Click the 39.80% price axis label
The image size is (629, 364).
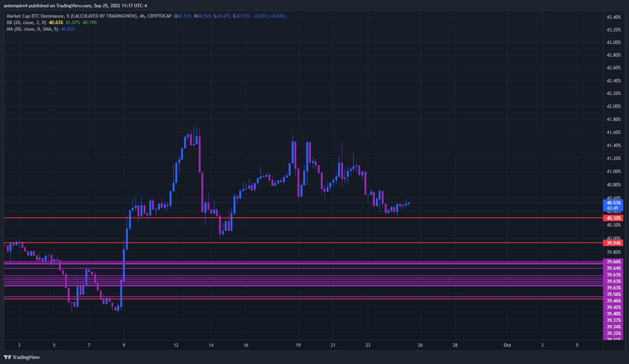(x=614, y=252)
